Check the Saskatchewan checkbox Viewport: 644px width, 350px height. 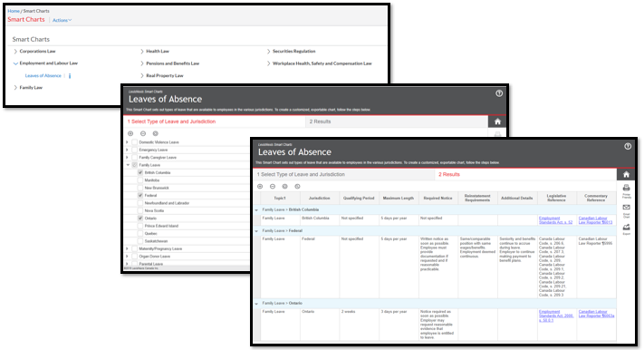coord(140,241)
